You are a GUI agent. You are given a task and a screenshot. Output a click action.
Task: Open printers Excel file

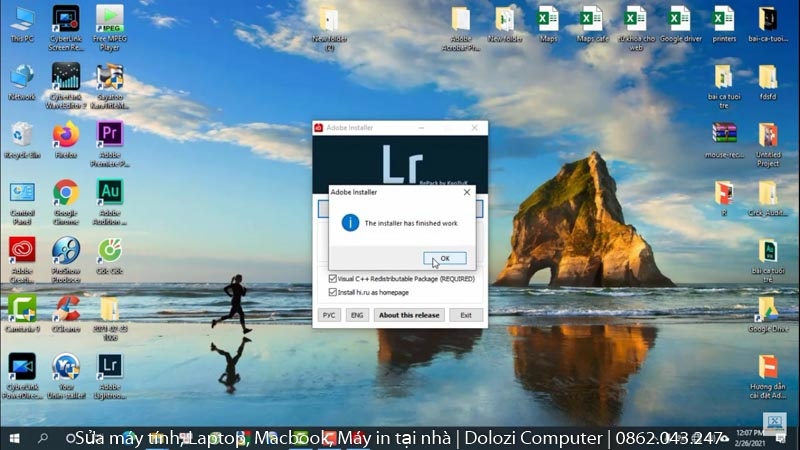[x=724, y=24]
